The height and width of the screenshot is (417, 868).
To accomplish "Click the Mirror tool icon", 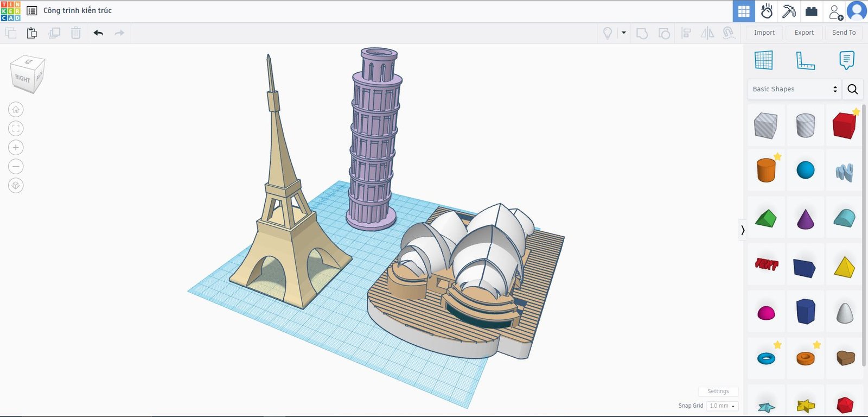I will (707, 33).
